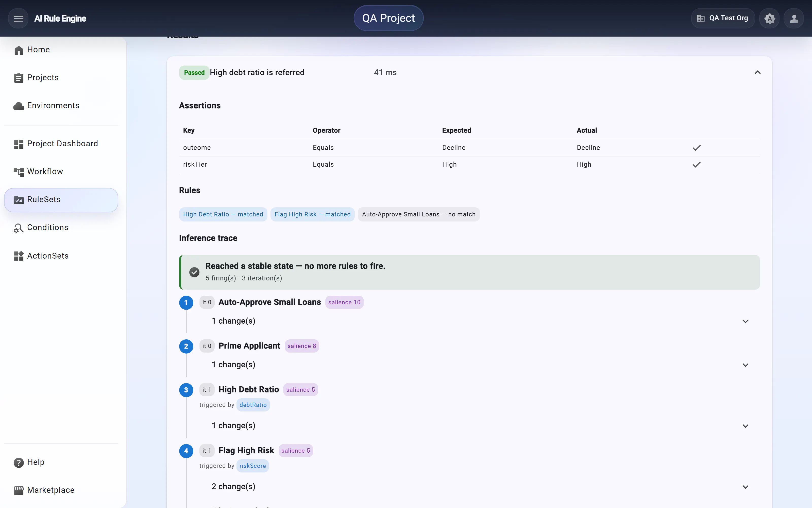Click the QA Project button

pos(388,18)
